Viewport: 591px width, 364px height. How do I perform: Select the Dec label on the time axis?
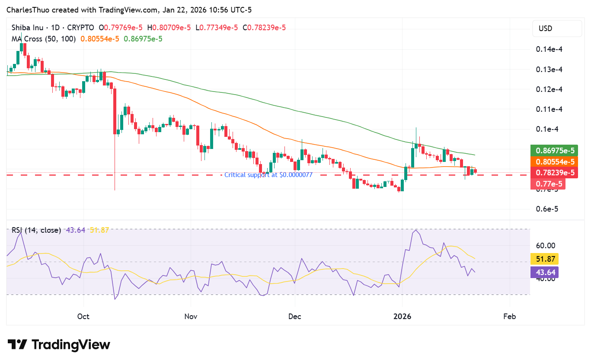[295, 316]
